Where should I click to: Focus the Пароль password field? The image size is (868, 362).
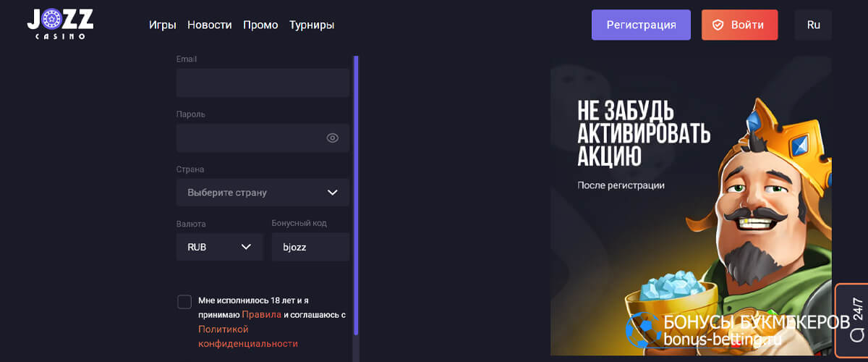(x=263, y=138)
